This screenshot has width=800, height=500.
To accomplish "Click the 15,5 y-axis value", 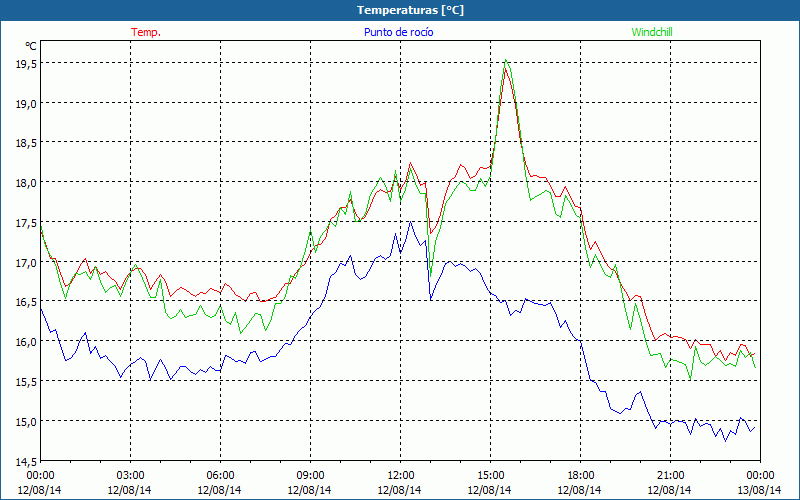I will 26,381.
